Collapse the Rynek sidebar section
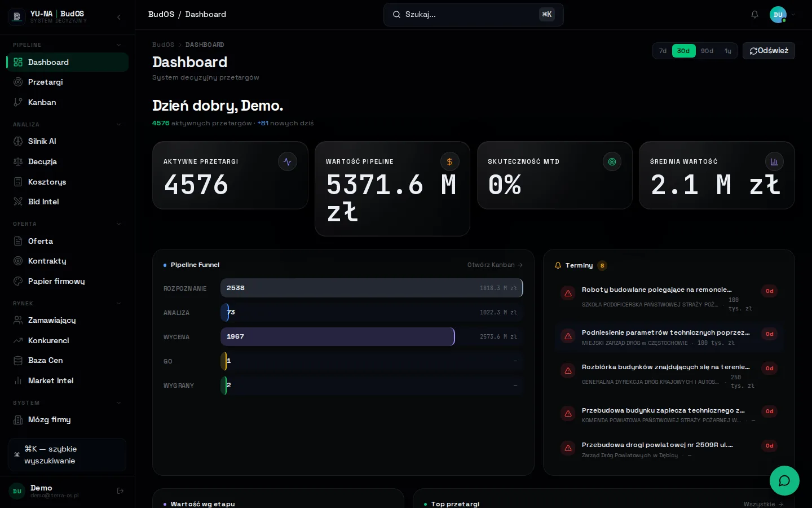Image resolution: width=812 pixels, height=508 pixels. pos(118,304)
